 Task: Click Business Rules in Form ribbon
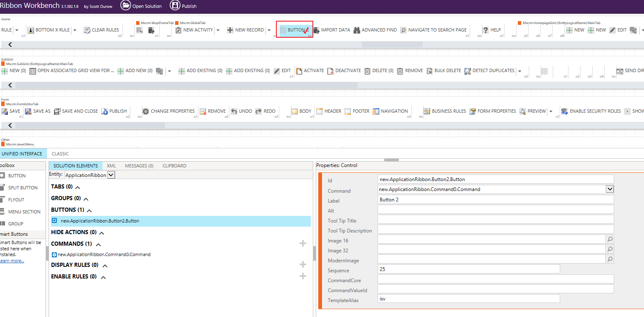(x=444, y=111)
